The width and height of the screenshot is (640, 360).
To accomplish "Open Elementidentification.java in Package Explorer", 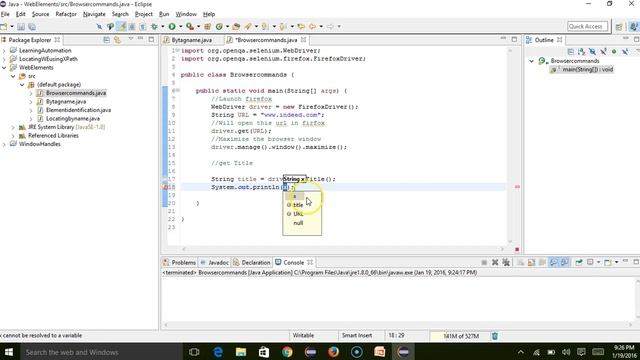I will (x=78, y=110).
